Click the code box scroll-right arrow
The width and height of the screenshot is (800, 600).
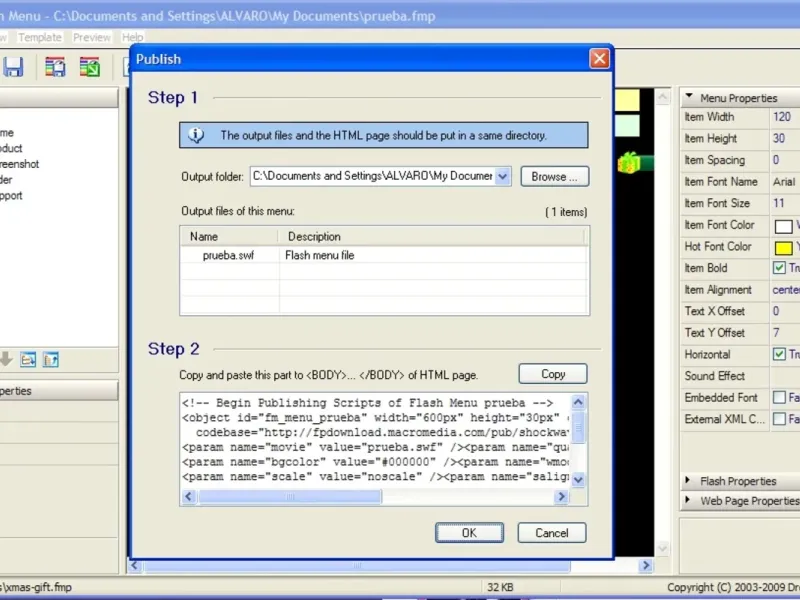pyautogui.click(x=562, y=496)
